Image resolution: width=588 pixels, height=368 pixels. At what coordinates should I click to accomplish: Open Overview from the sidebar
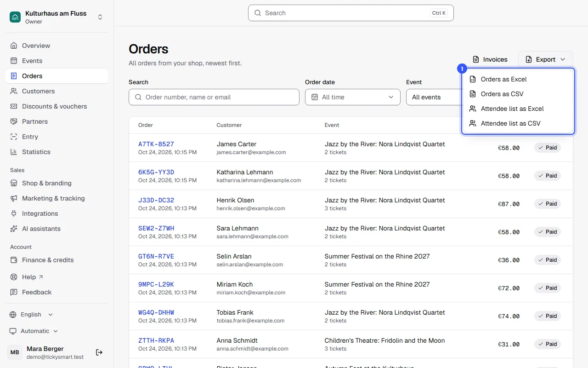click(x=57, y=46)
